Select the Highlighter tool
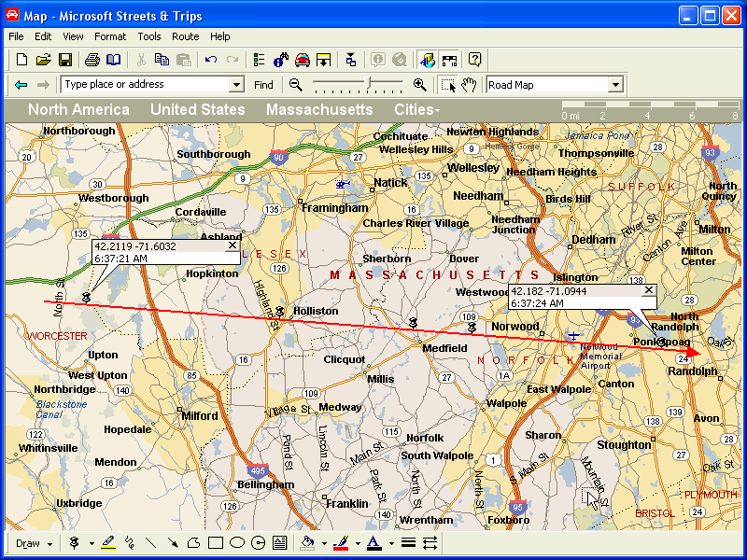The image size is (747, 560). coord(108,543)
